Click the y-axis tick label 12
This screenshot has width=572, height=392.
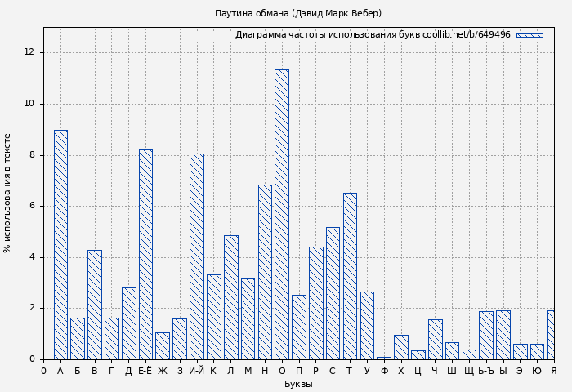(x=29, y=52)
